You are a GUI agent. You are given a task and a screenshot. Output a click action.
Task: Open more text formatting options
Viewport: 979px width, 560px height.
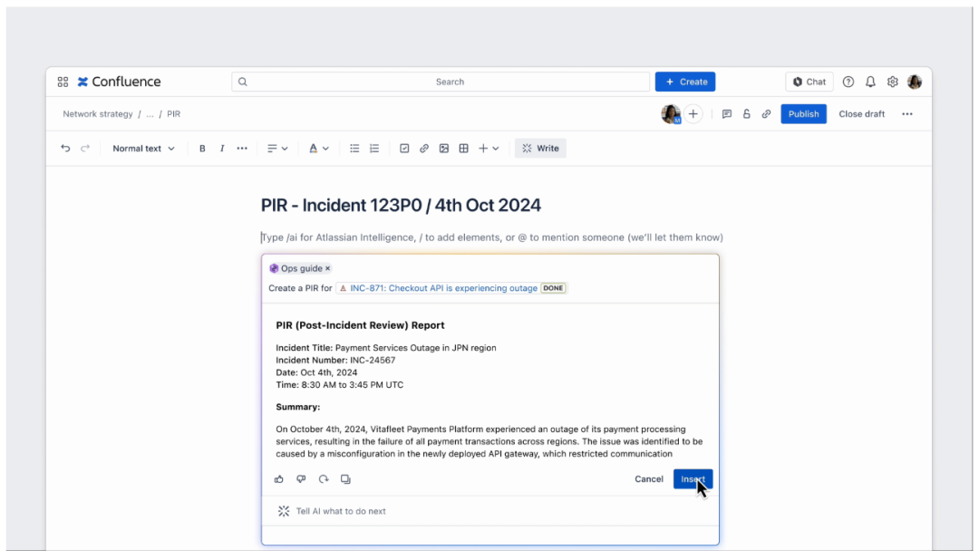[x=242, y=149]
